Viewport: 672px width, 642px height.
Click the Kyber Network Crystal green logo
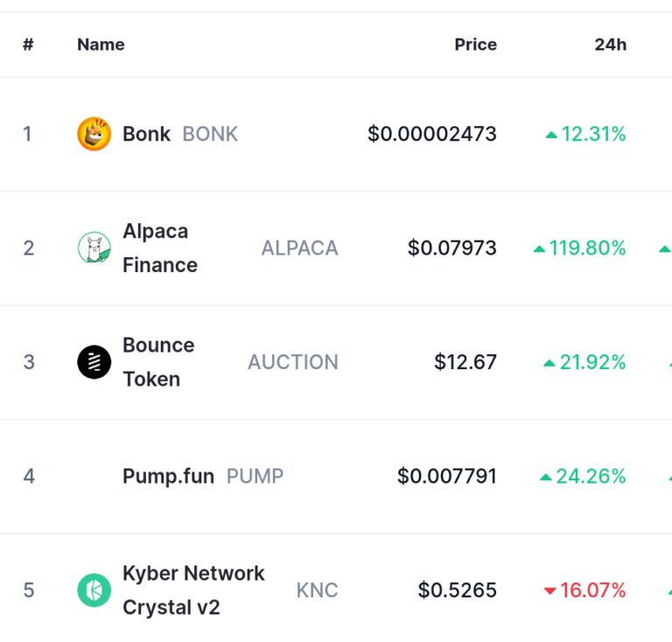94,590
